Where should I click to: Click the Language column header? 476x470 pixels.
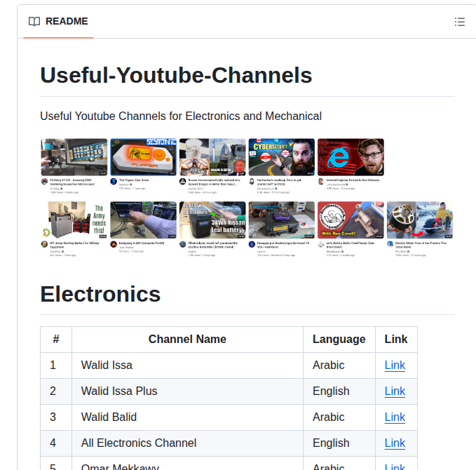coord(339,340)
